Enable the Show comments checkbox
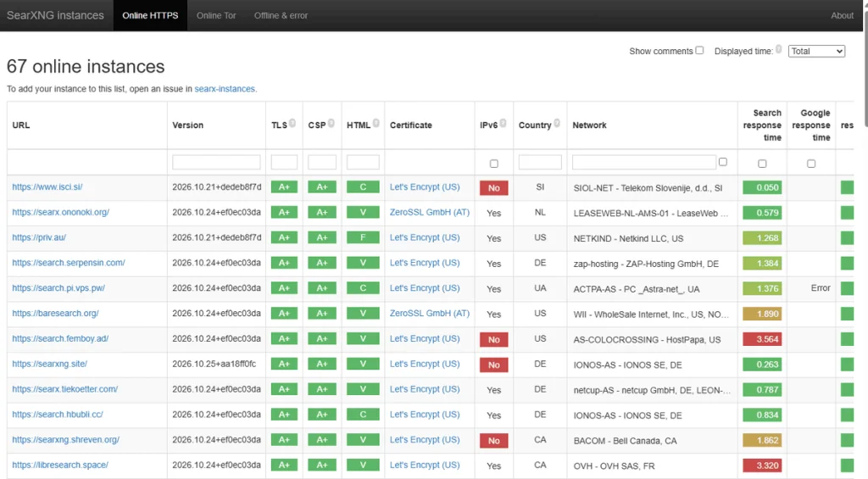The height and width of the screenshot is (479, 868). tap(699, 50)
